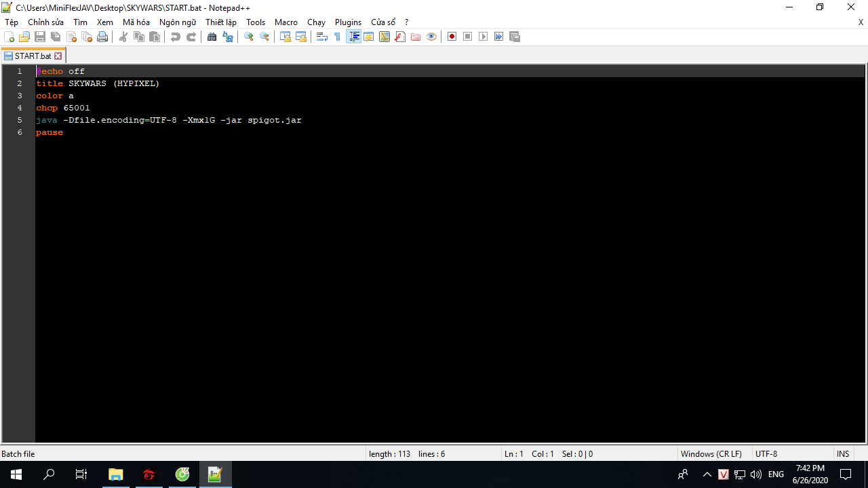The image size is (868, 488).
Task: Open the Ngôn ngữ menu
Action: click(x=178, y=22)
